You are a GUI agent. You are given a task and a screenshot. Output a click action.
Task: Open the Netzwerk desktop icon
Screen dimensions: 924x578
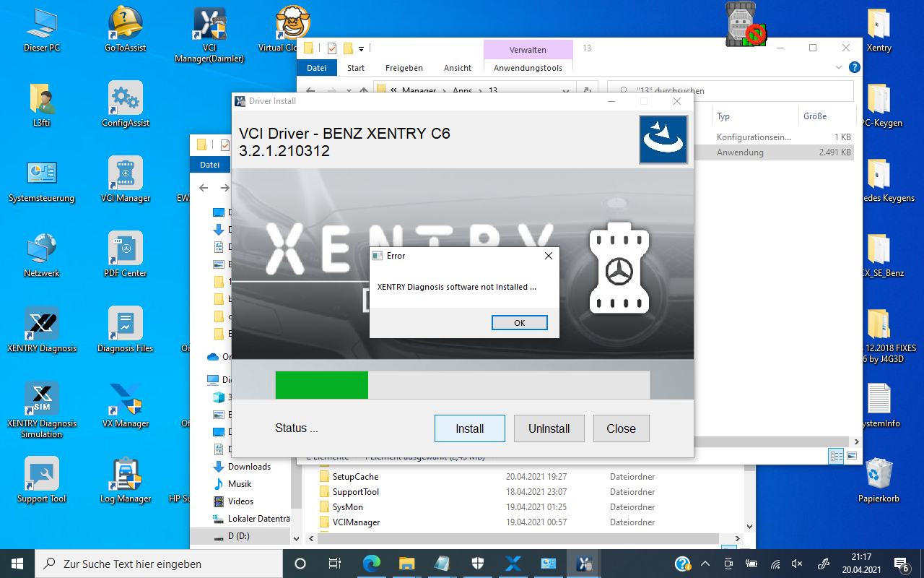pos(42,254)
